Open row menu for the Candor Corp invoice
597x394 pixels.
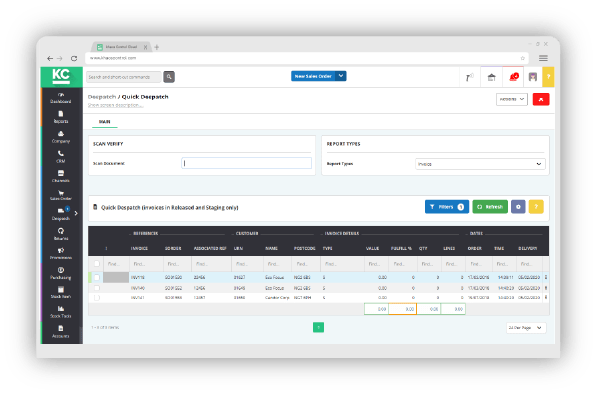pyautogui.click(x=546, y=298)
